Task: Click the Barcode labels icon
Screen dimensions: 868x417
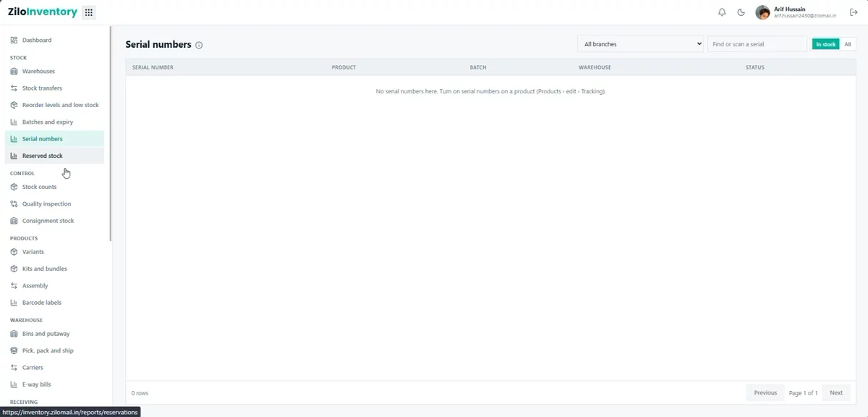Action: pyautogui.click(x=14, y=303)
